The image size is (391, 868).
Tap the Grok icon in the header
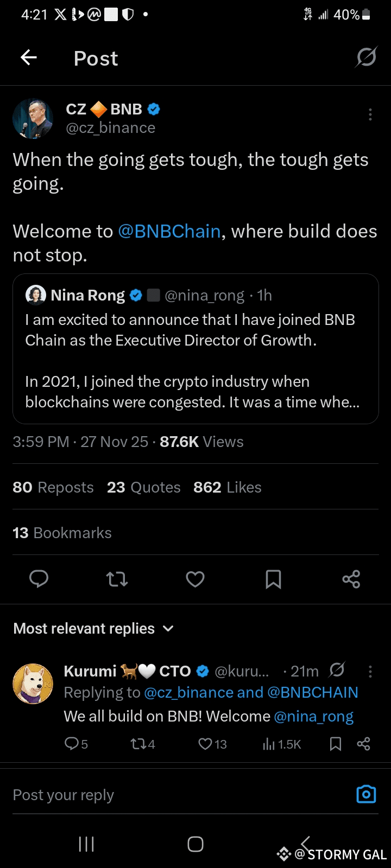366,58
